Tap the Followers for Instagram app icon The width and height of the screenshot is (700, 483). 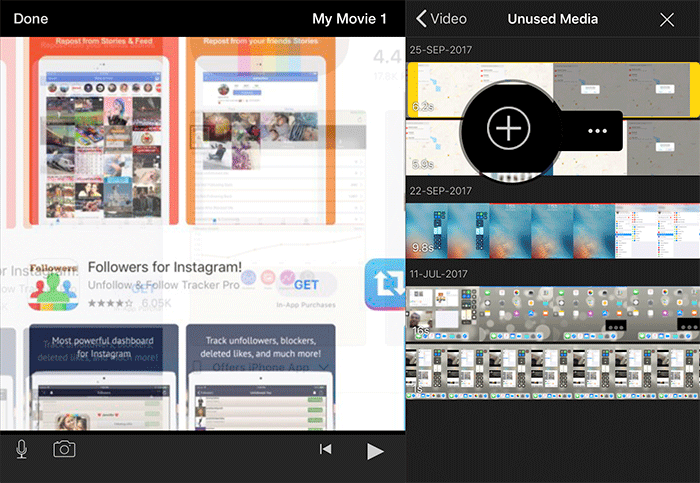tap(53, 285)
